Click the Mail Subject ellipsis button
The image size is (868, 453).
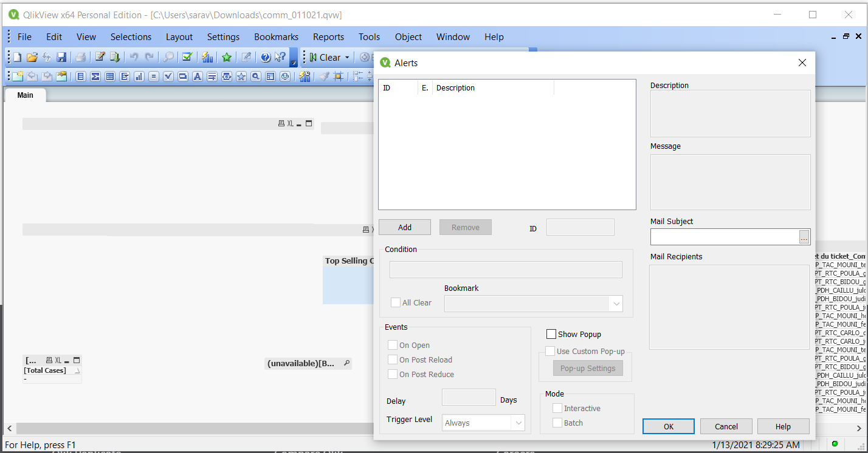pyautogui.click(x=804, y=237)
